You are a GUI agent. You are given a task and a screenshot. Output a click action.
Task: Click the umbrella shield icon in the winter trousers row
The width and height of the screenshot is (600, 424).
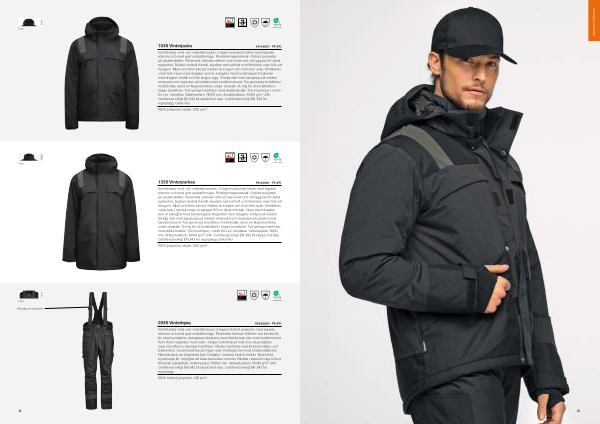point(266,295)
